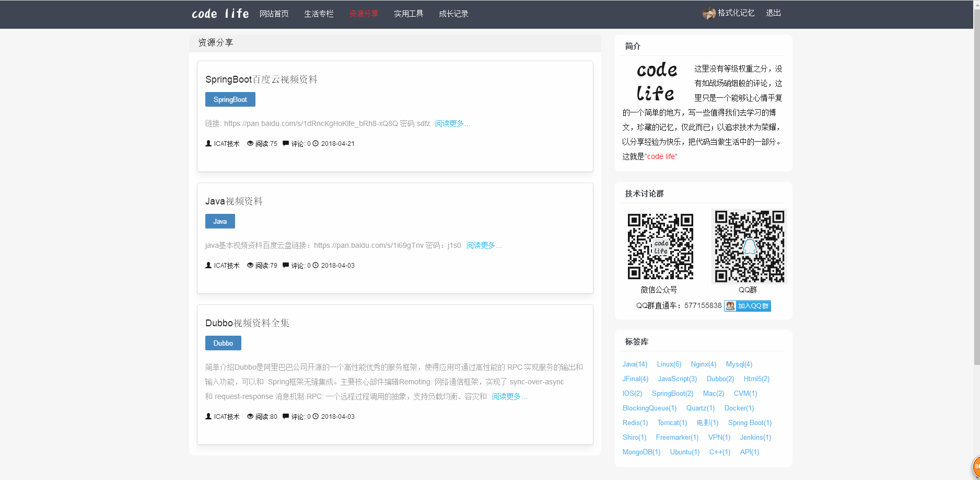The height and width of the screenshot is (480, 980).
Task: Click 阅读更多 on SpringBoot post
Action: tap(452, 123)
